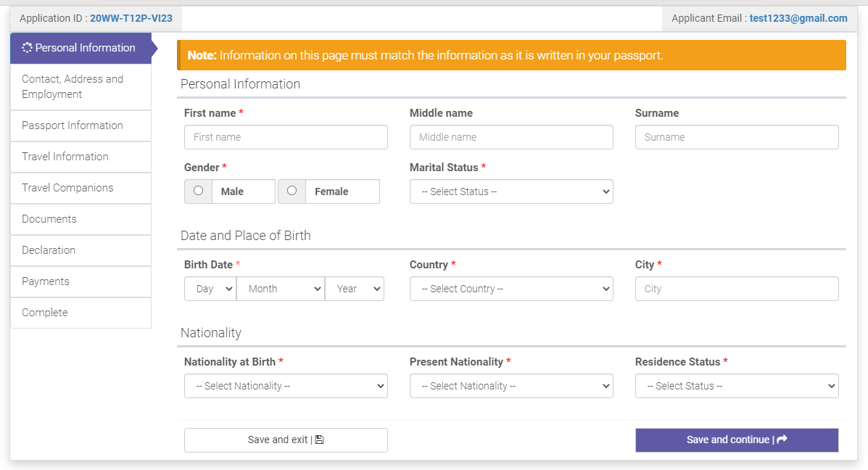Click the Nationality section heading
The height and width of the screenshot is (470, 868).
211,333
